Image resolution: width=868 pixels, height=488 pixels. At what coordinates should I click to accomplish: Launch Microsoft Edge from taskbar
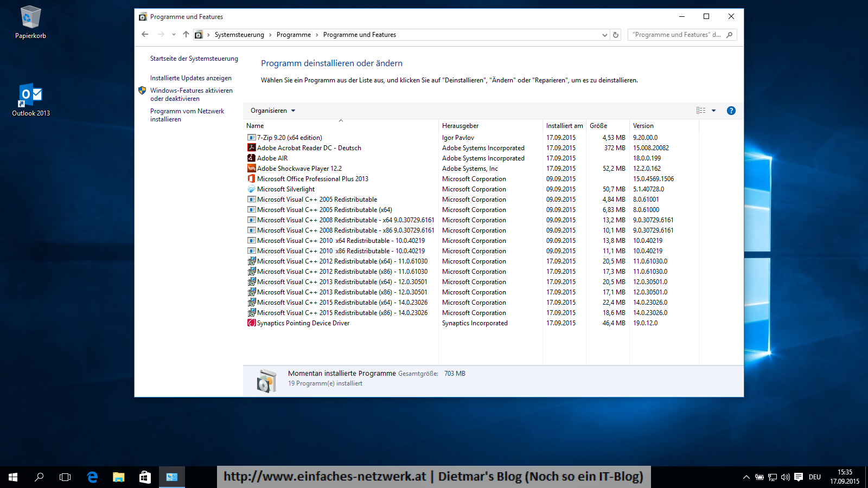pos(92,477)
